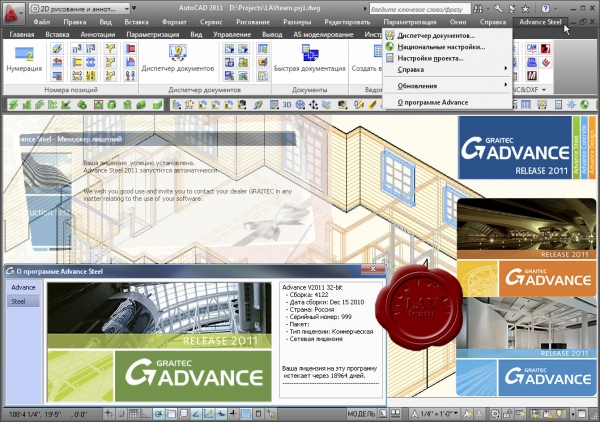Select О программе Advance menu entry
This screenshot has height=422, width=600.
pyautogui.click(x=448, y=102)
